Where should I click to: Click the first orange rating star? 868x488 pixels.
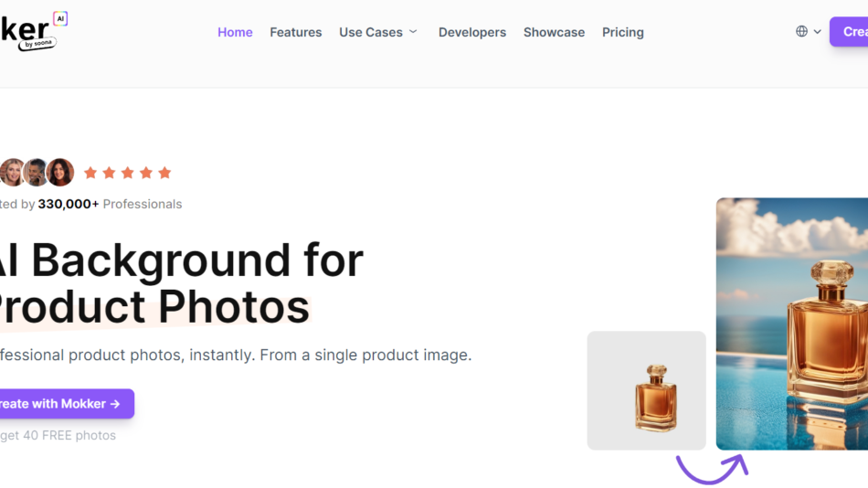tap(90, 173)
